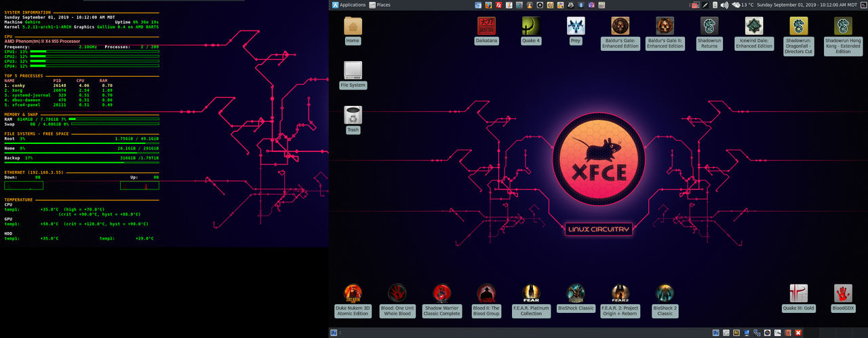Click the Down network graph box in Conky
Screen dimensions: 868x338
24,185
